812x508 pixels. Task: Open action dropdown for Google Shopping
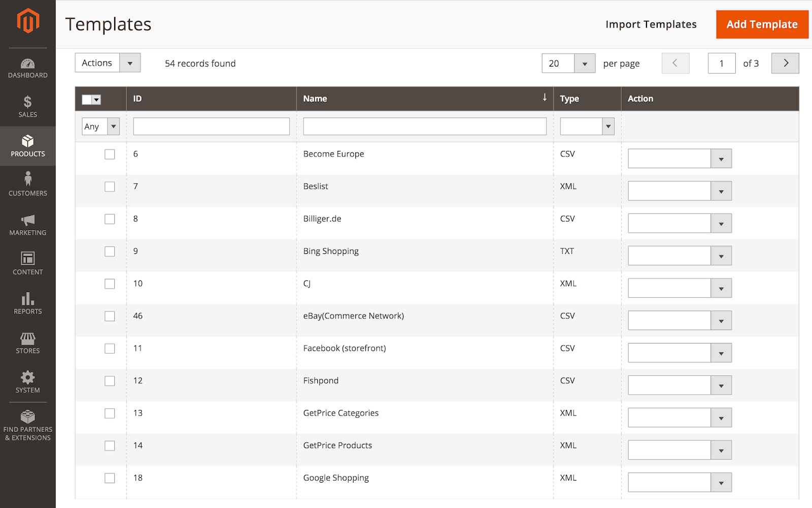(680, 483)
